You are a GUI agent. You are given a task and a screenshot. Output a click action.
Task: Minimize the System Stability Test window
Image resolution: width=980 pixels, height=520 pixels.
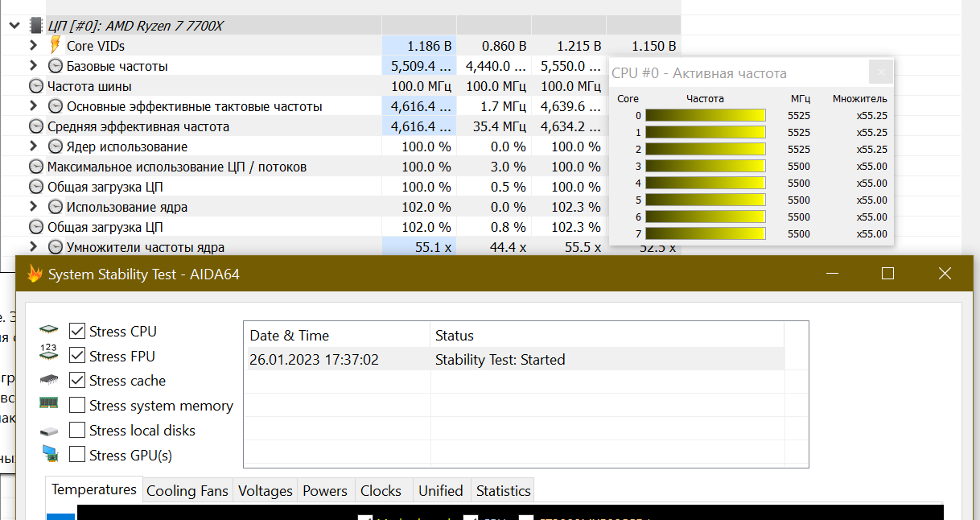click(831, 274)
